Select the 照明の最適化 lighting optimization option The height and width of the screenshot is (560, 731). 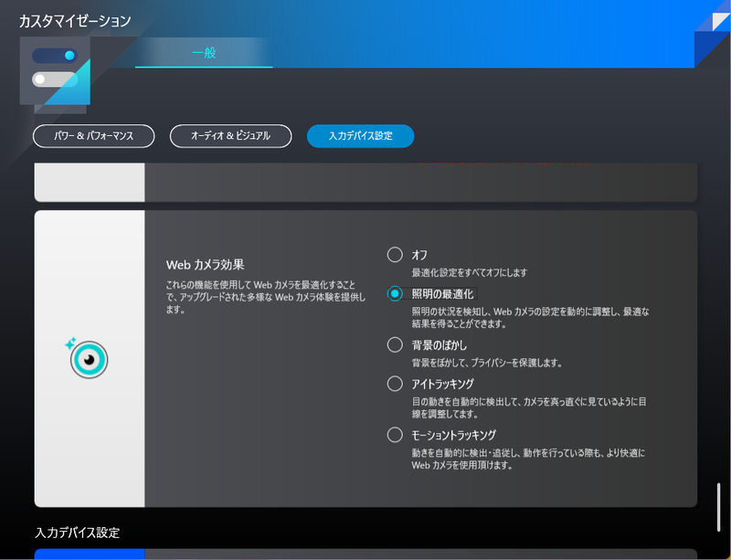(395, 293)
